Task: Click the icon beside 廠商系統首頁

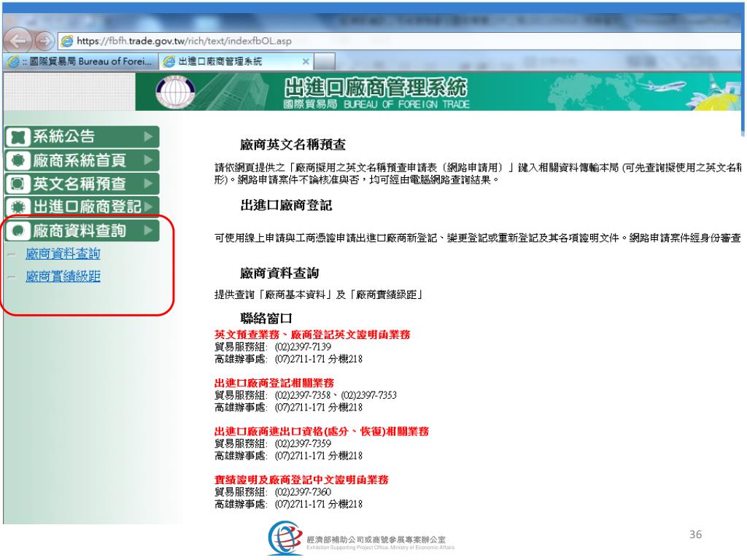Action: [18, 160]
